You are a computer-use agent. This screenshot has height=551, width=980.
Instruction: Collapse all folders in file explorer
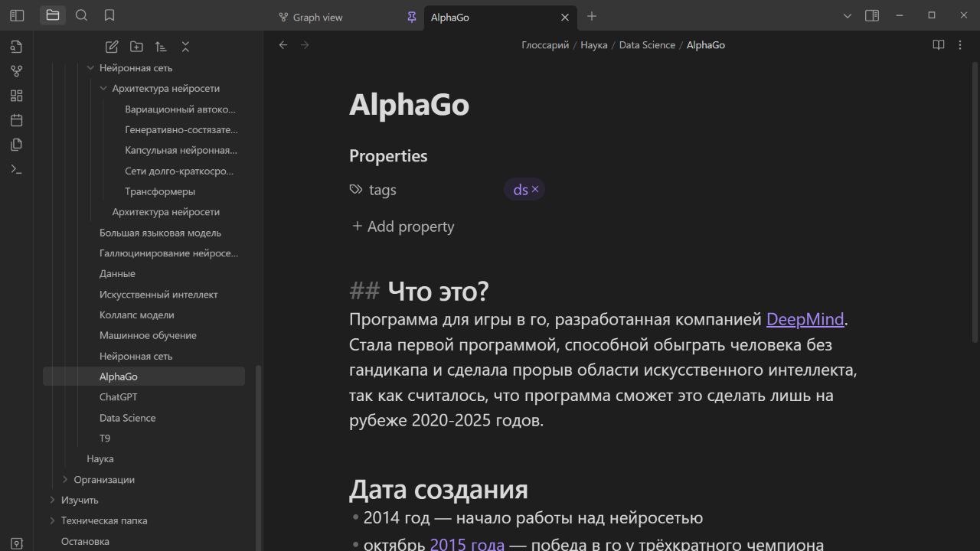tap(185, 47)
